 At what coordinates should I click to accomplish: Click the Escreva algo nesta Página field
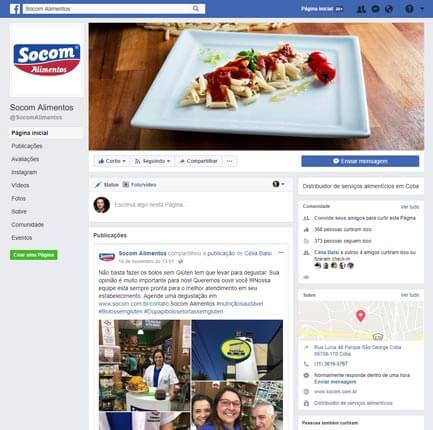tap(202, 205)
